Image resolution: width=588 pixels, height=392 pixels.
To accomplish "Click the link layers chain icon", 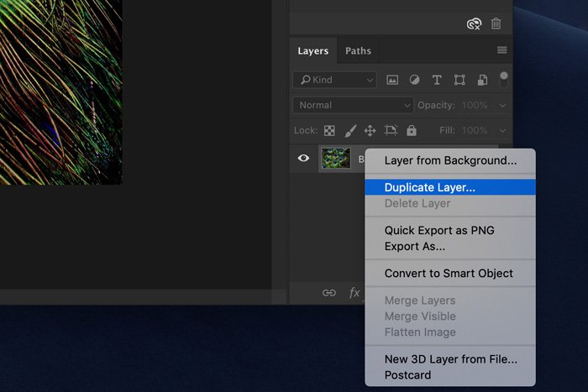I will [329, 293].
